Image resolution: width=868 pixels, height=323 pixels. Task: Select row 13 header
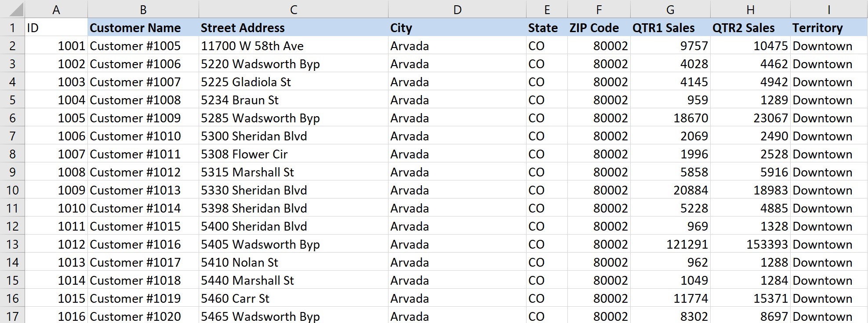coord(12,244)
